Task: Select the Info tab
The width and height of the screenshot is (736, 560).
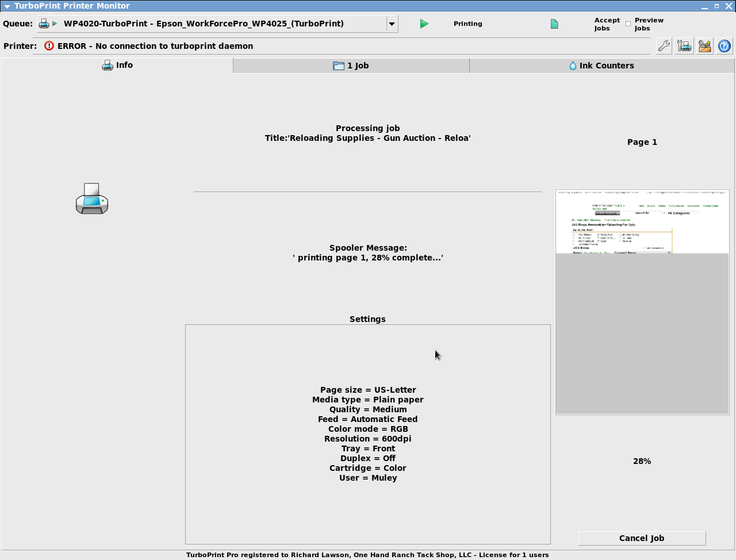Action: [117, 66]
